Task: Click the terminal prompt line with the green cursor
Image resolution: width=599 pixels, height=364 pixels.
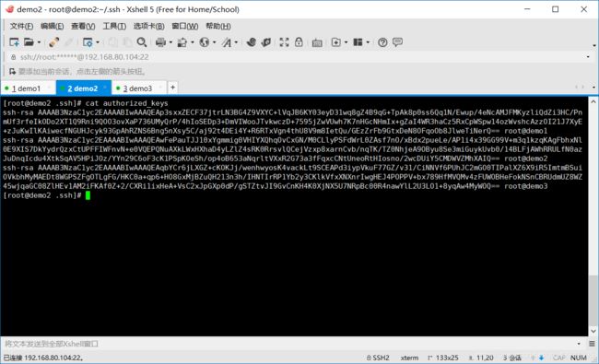Action: tap(47, 195)
